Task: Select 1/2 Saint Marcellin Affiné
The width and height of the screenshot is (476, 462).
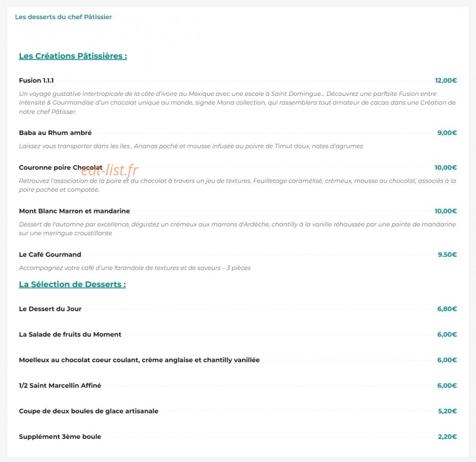Action: click(x=60, y=385)
